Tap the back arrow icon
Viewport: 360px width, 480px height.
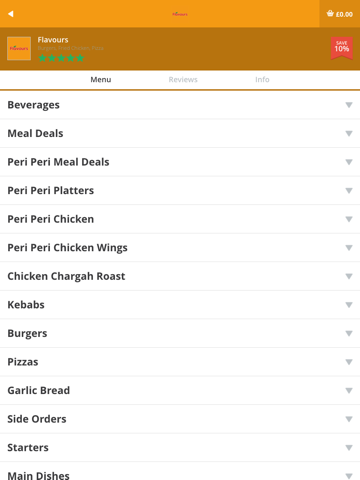click(11, 14)
